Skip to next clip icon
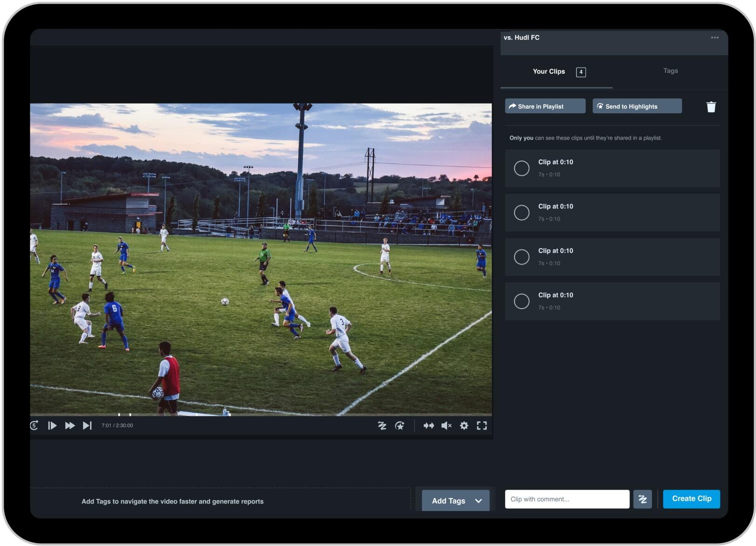Screen dimensions: 756x546 87,425
